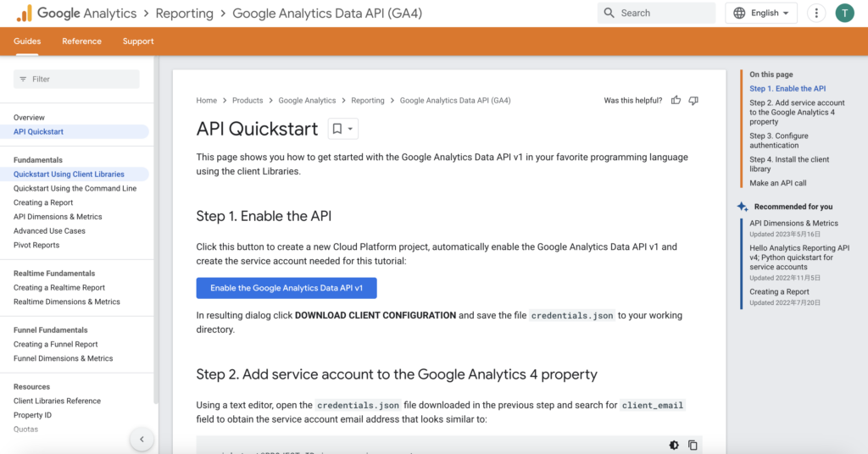Screen dimensions: 868x454
Task: Open the user account avatar T
Action: pos(844,13)
